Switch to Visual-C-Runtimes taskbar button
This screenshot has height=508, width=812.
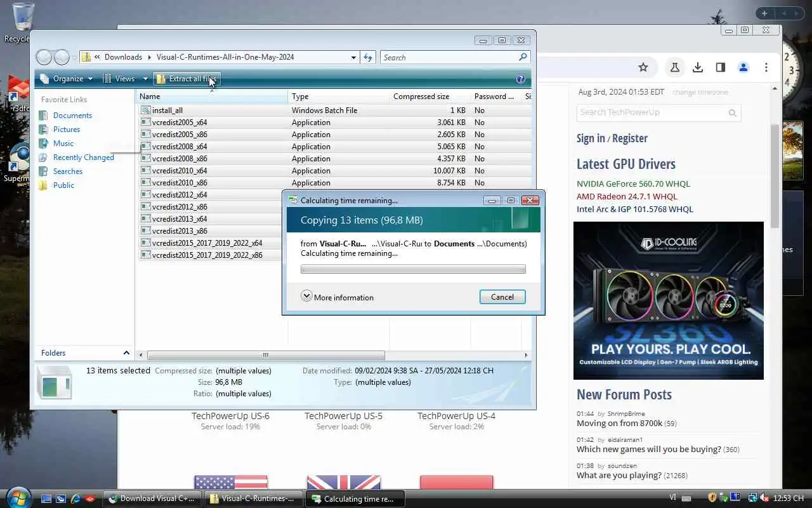[253, 499]
